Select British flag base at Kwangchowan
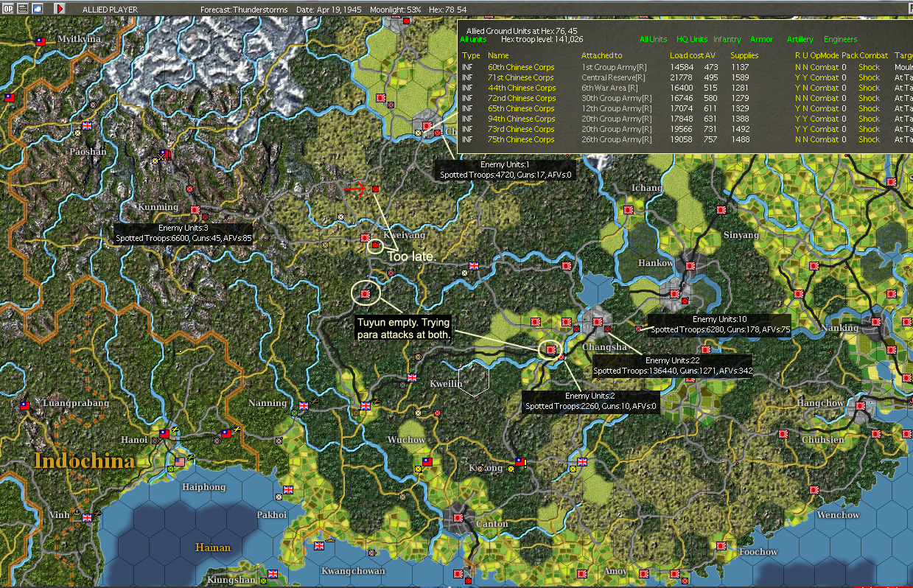 pyautogui.click(x=318, y=546)
